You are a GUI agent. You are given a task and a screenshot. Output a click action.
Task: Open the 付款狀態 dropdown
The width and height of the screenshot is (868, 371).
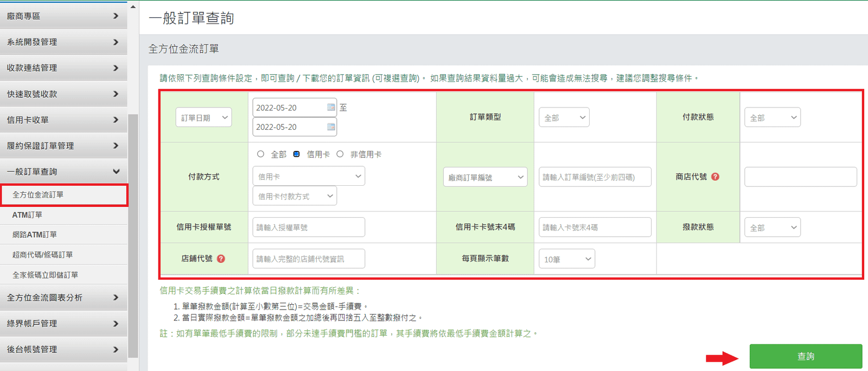point(773,117)
